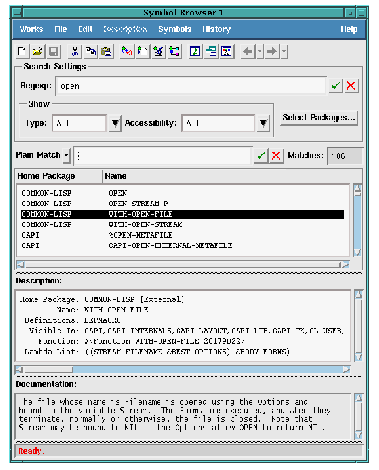The height and width of the screenshot is (470, 379).
Task: Open the Accessibility dropdown arrow
Action: click(263, 123)
